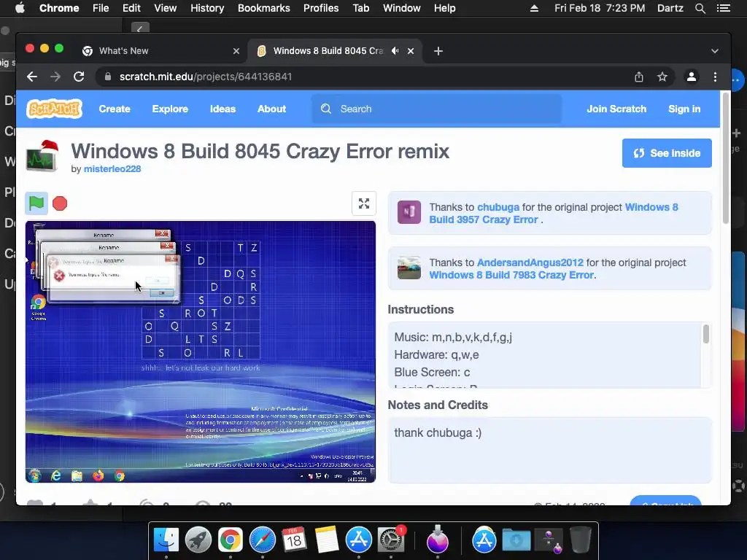Bookmark this page with the star icon

(x=662, y=77)
